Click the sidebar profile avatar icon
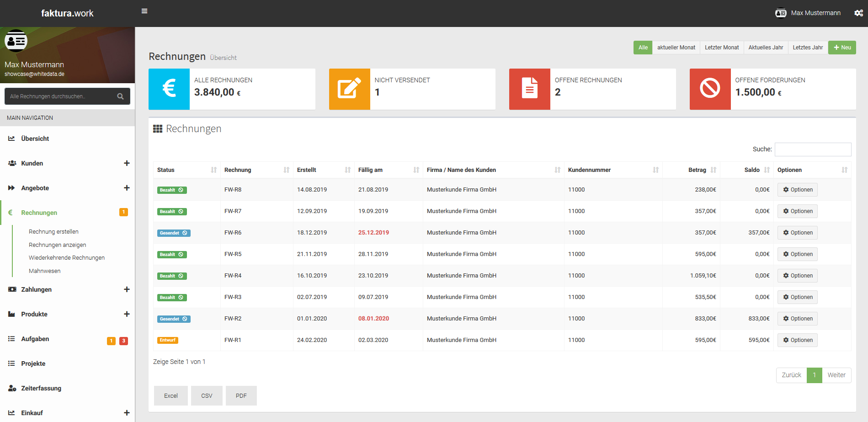Viewport: 868px width, 422px height. point(16,41)
